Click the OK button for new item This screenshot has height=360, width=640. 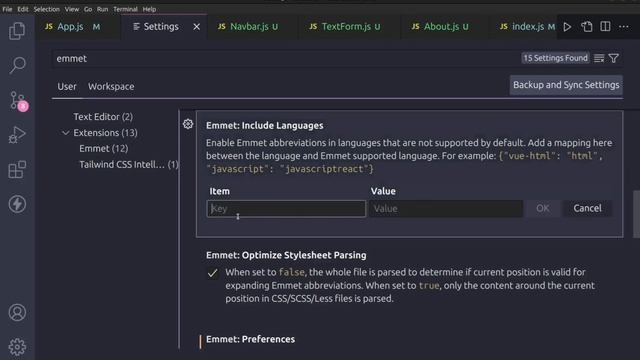pos(542,209)
